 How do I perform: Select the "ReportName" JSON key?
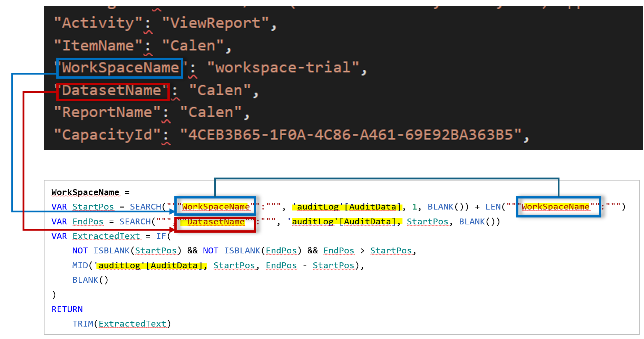(x=107, y=112)
